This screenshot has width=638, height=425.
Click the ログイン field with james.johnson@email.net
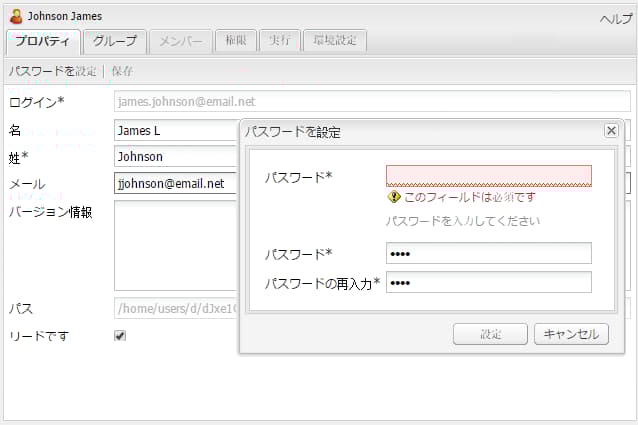[372, 101]
